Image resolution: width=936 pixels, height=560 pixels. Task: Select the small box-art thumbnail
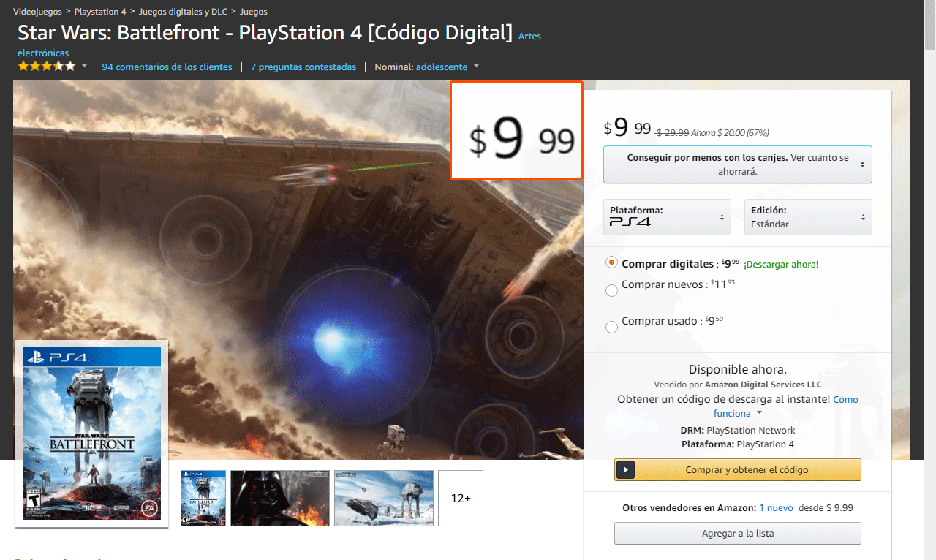point(203,498)
